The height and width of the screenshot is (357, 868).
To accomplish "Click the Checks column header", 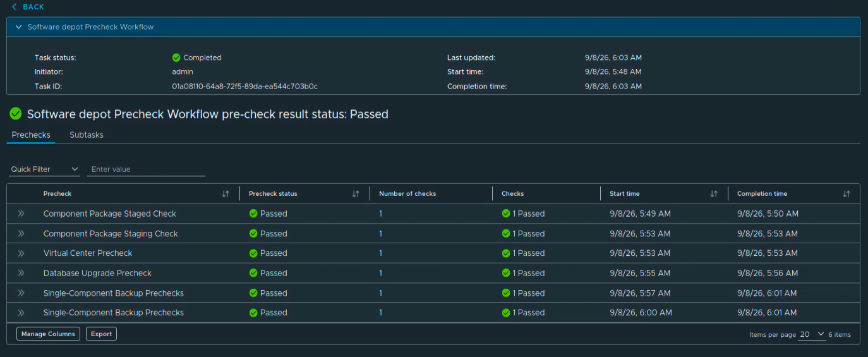I will [x=512, y=194].
